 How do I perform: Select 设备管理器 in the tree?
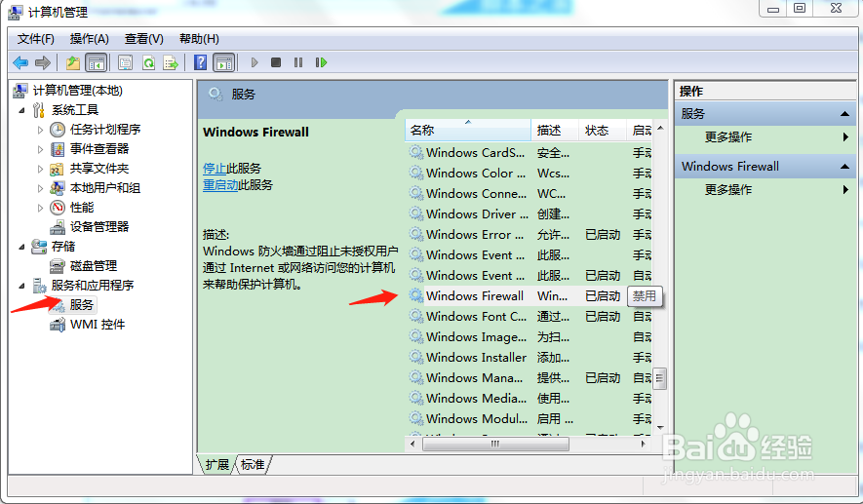[99, 227]
